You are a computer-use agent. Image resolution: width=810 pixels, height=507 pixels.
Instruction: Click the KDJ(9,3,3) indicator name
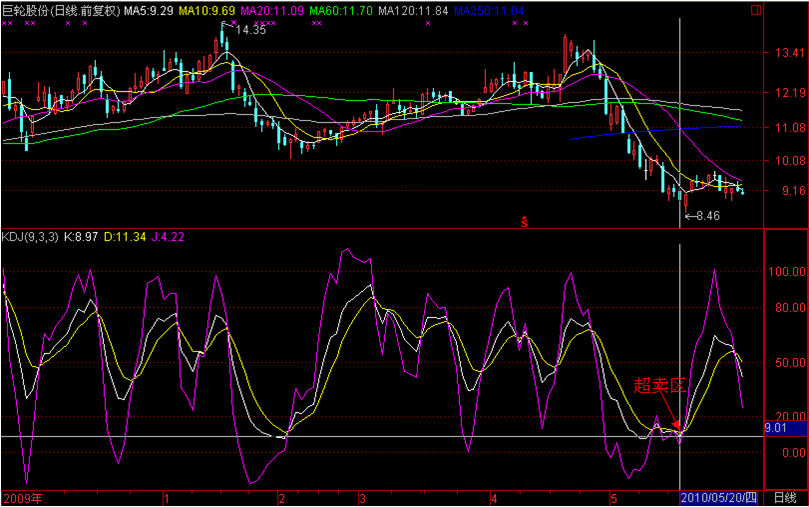[x=30, y=237]
